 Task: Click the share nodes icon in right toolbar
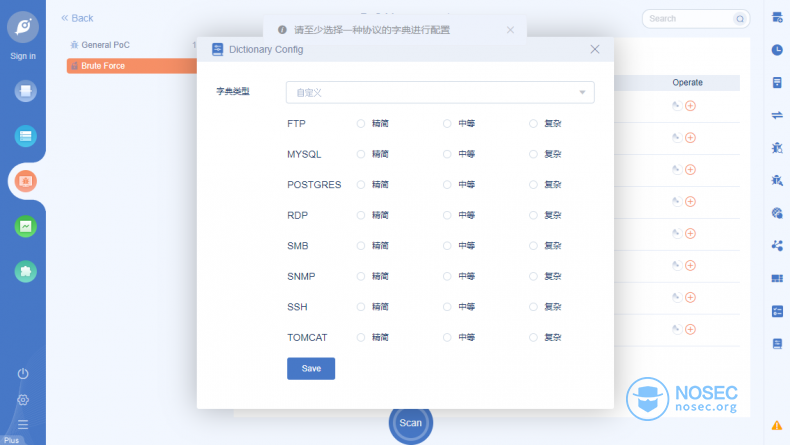(x=777, y=245)
